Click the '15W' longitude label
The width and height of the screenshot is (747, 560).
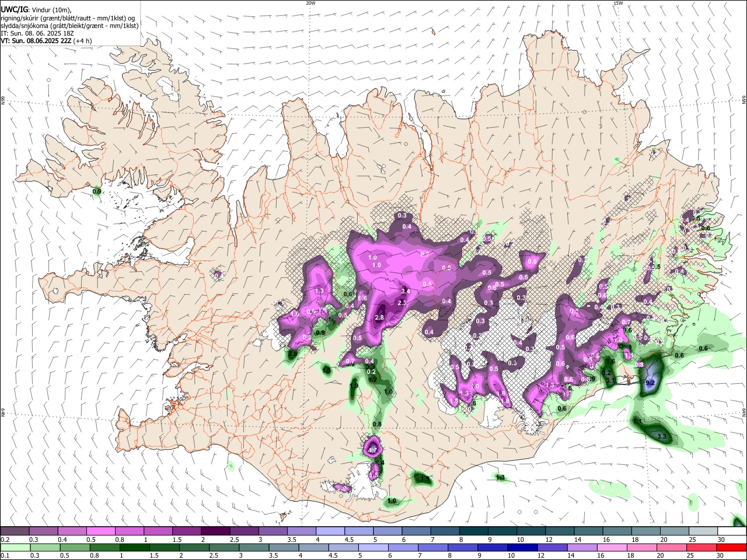[618, 3]
